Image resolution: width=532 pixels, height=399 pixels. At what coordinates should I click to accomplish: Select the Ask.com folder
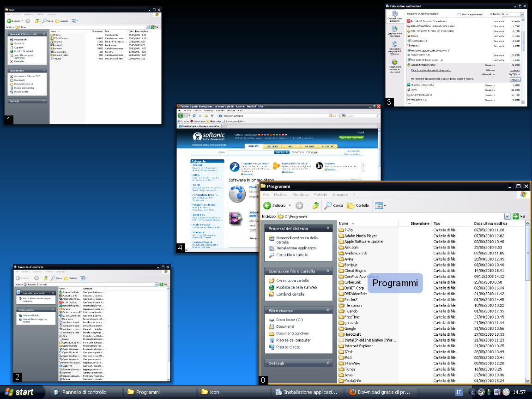pos(349,247)
